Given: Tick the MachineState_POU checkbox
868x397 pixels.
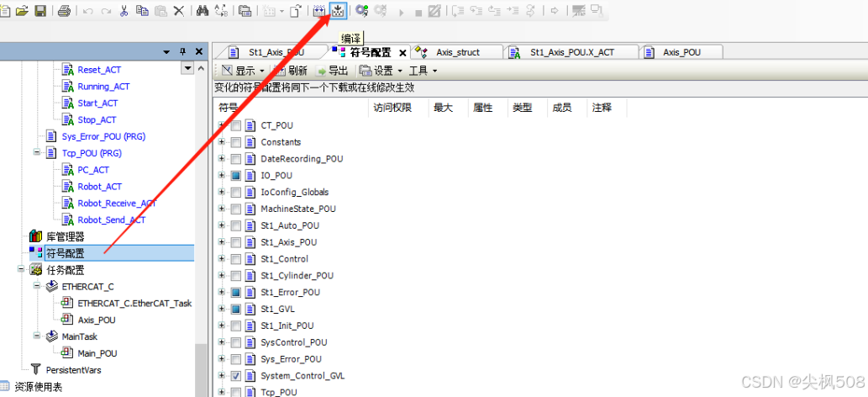Looking at the screenshot, I should click(x=236, y=209).
